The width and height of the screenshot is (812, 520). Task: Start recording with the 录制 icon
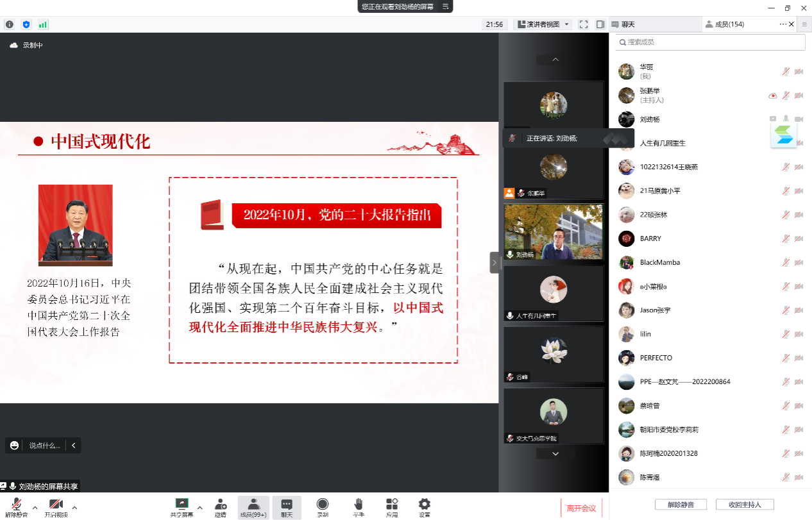tap(323, 504)
